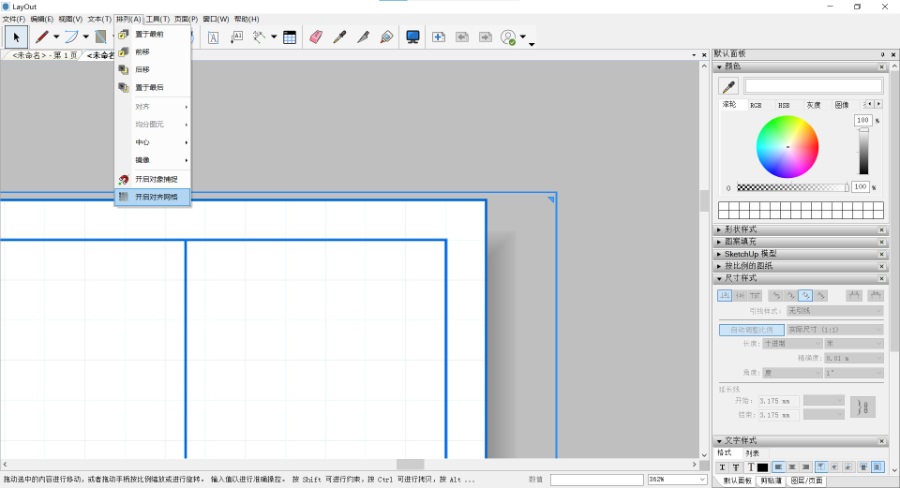Select the arrow Select tool

click(x=15, y=37)
